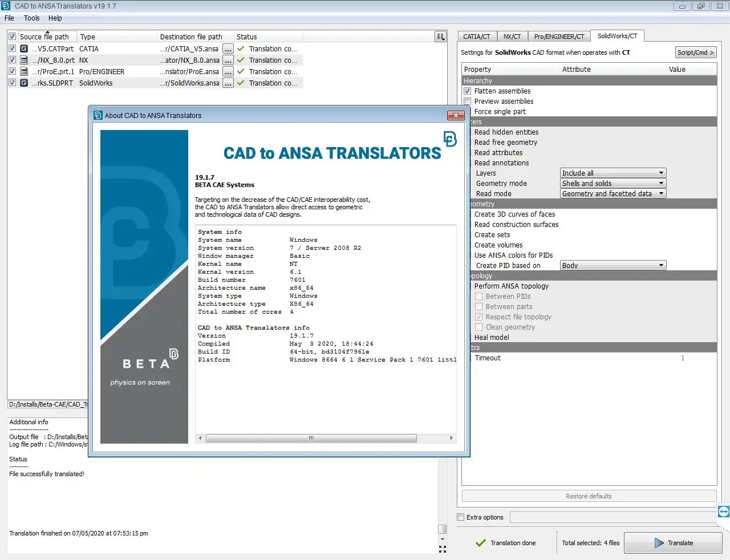The image size is (730, 560).
Task: Browse destination for CATIA_V5.ansa
Action: click(x=228, y=49)
